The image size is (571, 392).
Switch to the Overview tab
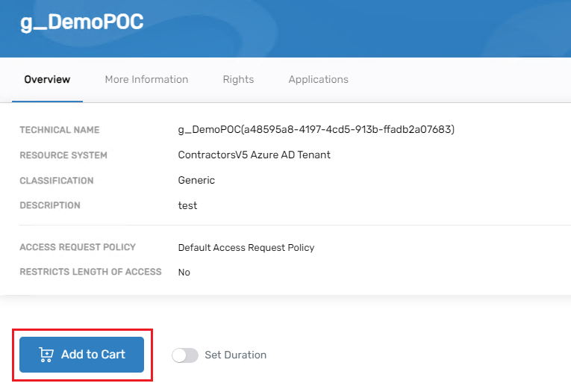click(x=47, y=79)
